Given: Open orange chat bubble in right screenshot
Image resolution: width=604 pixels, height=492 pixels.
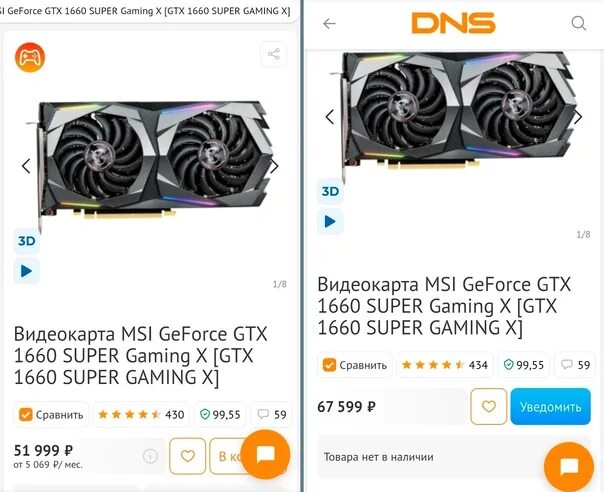Looking at the screenshot, I should coord(569,467).
